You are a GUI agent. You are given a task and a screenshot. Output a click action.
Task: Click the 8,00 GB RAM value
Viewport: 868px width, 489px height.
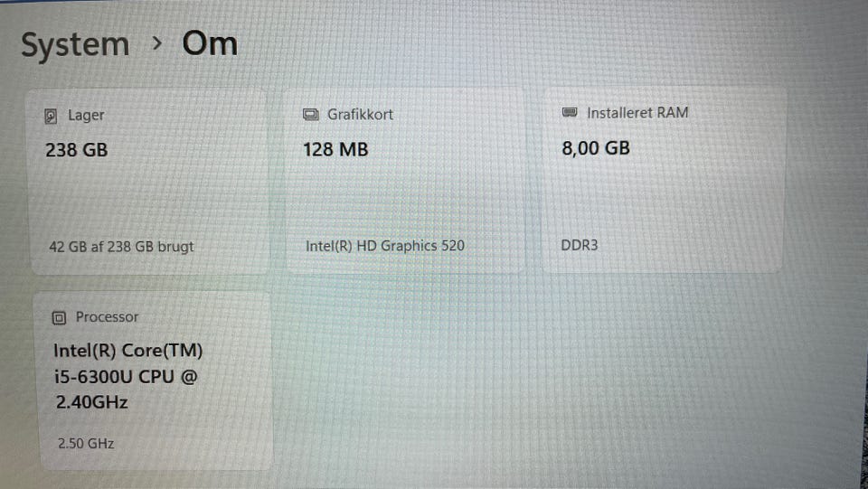(596, 148)
